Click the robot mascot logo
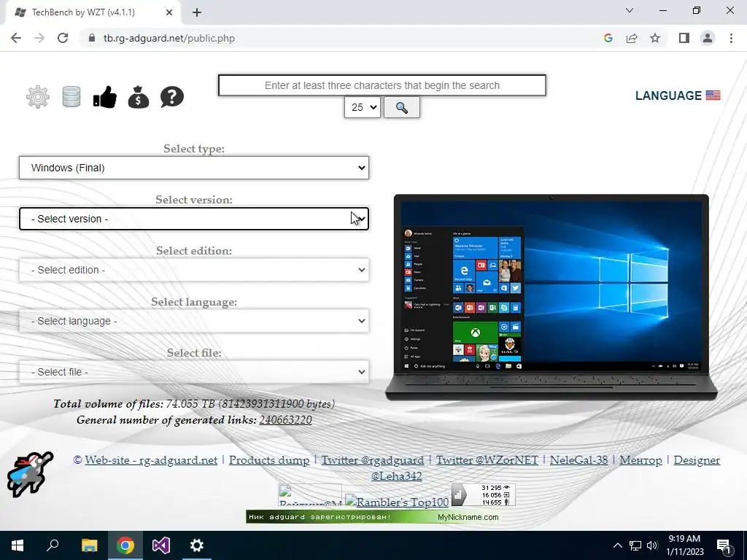The width and height of the screenshot is (747, 560). [x=29, y=474]
